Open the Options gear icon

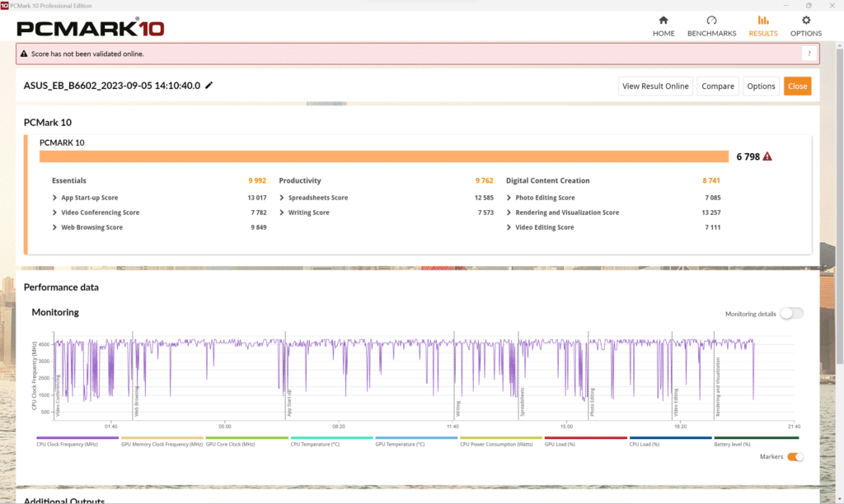pyautogui.click(x=805, y=21)
